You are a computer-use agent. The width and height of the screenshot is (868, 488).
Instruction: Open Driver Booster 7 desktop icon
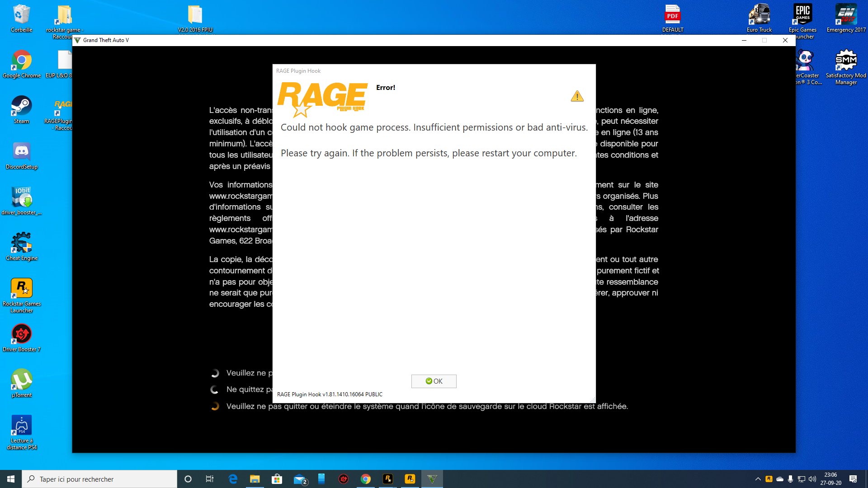click(x=21, y=338)
